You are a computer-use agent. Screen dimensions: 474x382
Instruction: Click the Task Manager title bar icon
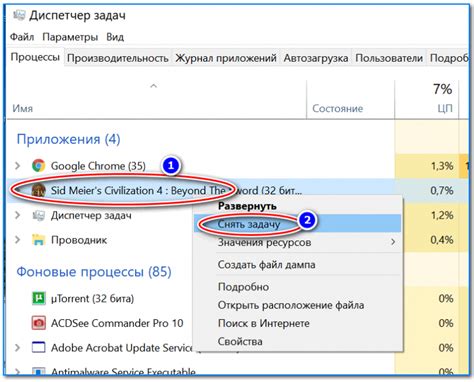(x=19, y=15)
